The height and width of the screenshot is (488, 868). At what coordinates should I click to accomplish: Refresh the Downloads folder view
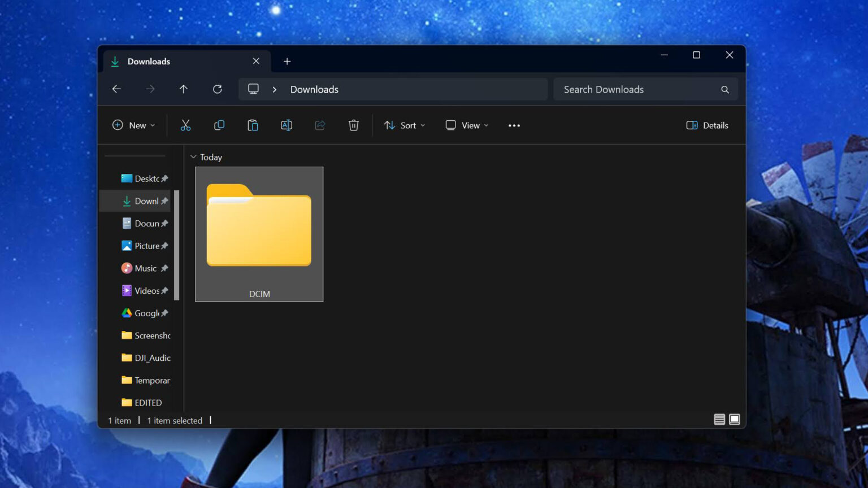pyautogui.click(x=218, y=89)
